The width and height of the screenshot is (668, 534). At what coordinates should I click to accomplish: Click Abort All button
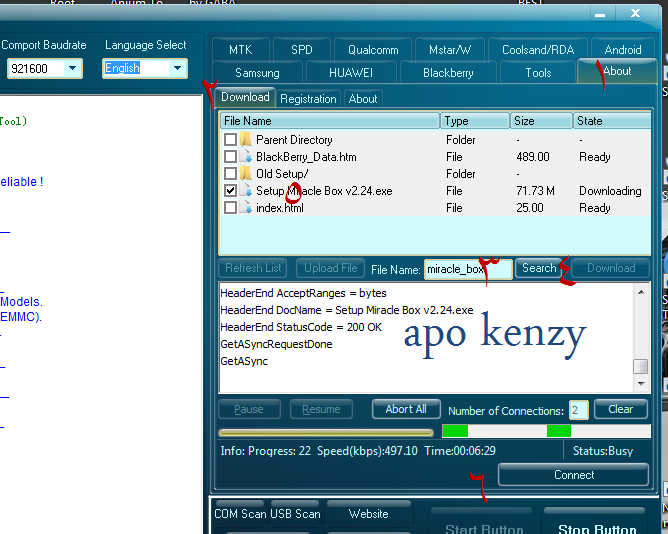406,409
